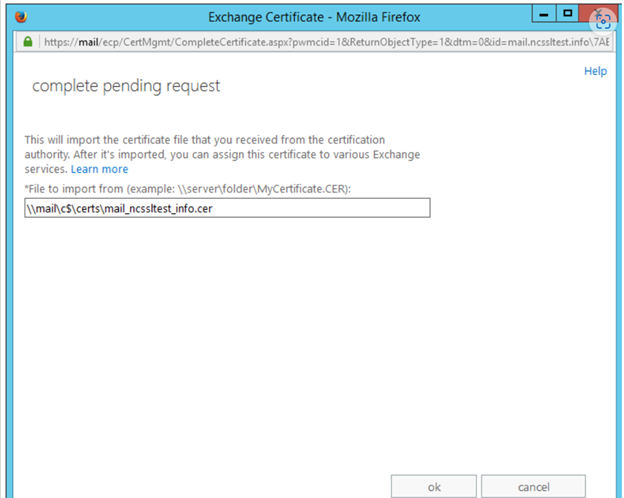Dismiss the dialog with cancel button
The width and height of the screenshot is (624, 498).
(x=533, y=486)
